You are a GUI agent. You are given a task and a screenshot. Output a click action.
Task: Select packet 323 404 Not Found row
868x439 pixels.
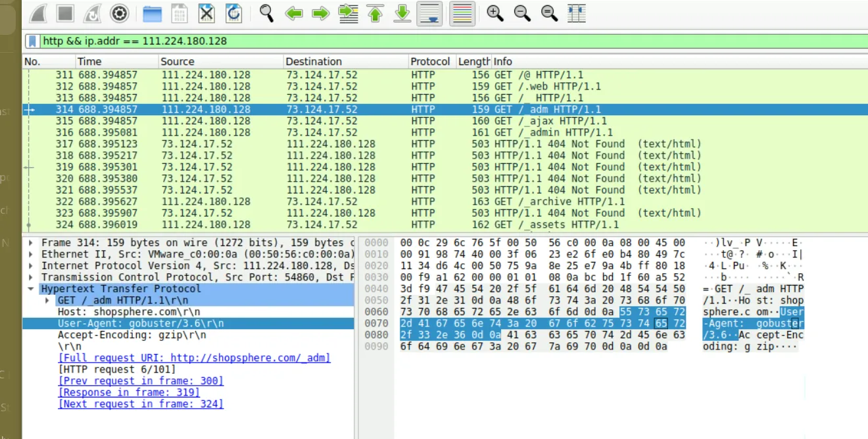[x=445, y=213]
